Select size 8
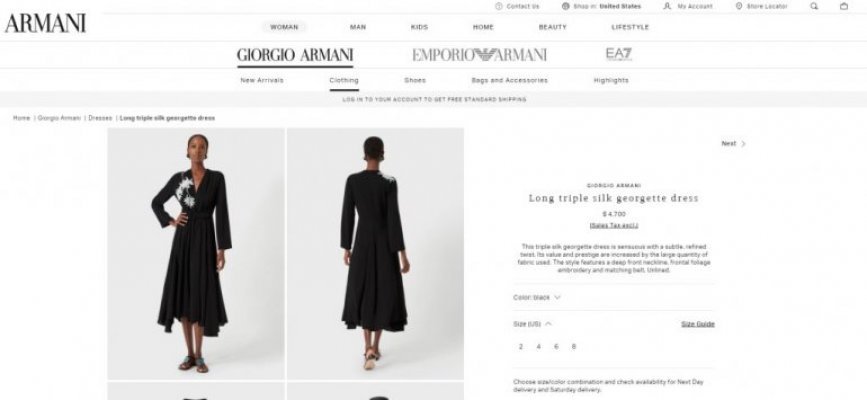The image size is (867, 400). tap(574, 347)
